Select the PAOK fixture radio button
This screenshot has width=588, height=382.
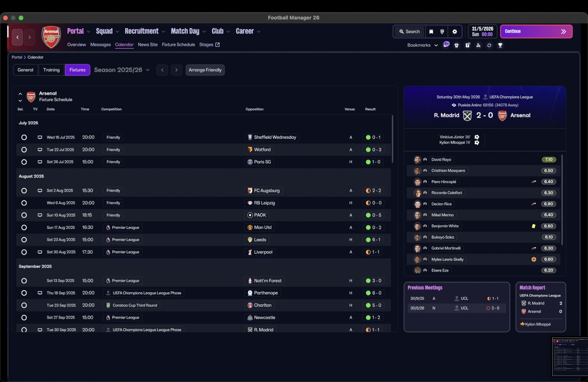click(x=24, y=215)
